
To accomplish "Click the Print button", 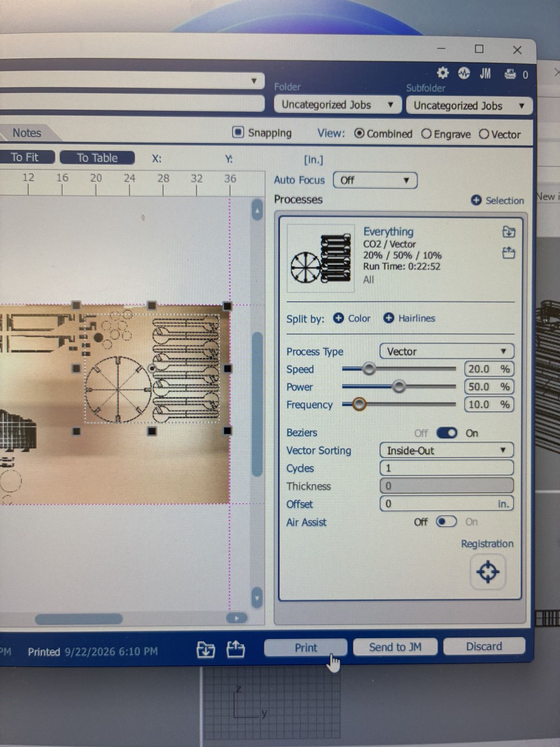I will (306, 648).
